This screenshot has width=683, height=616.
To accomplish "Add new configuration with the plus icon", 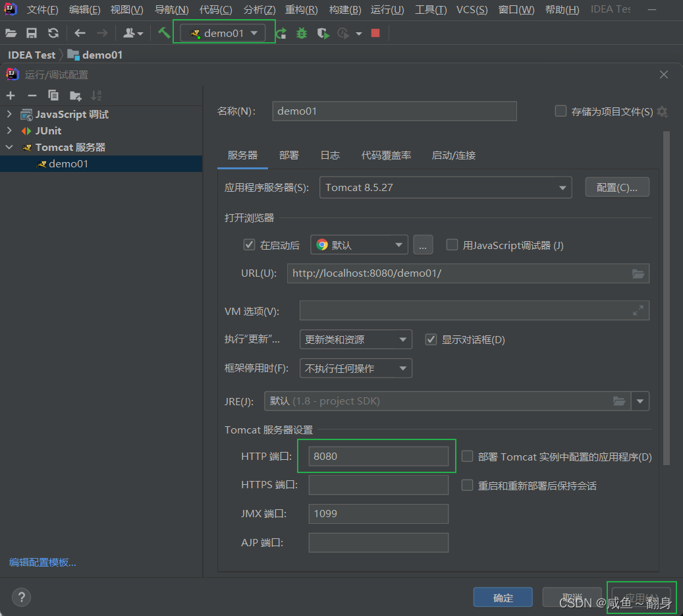I will pyautogui.click(x=11, y=96).
